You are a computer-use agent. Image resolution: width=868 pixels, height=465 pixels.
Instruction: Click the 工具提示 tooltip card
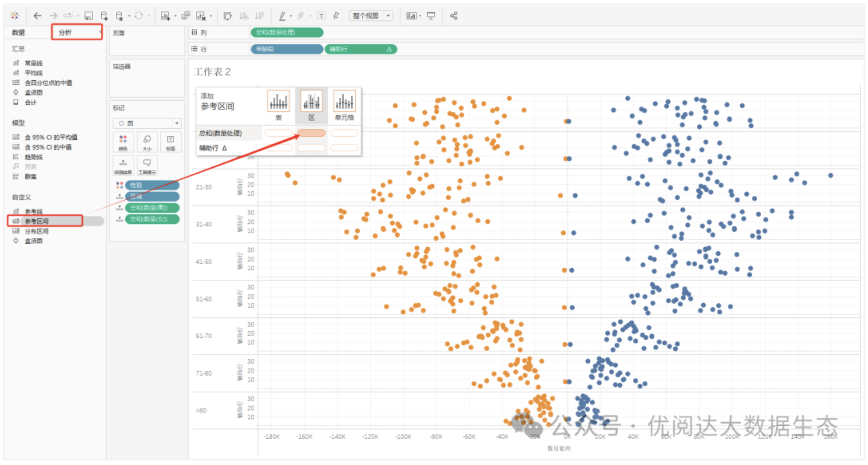[x=147, y=165]
